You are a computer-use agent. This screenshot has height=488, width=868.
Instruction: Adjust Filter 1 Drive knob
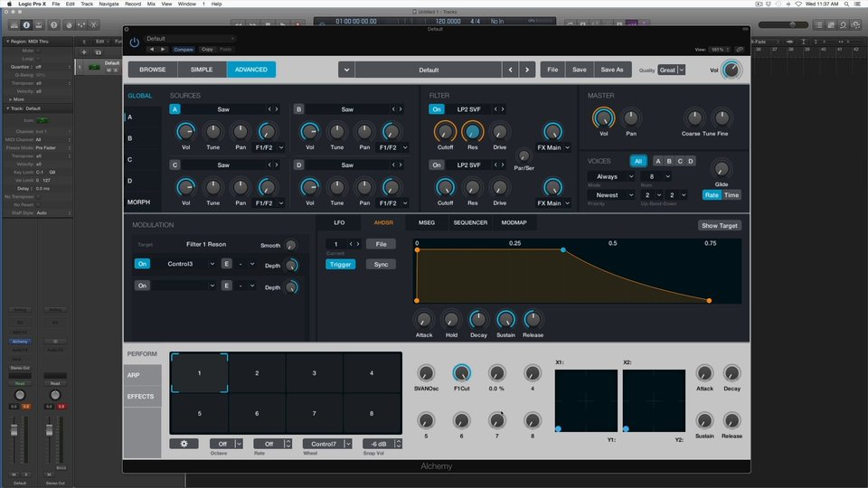click(499, 132)
